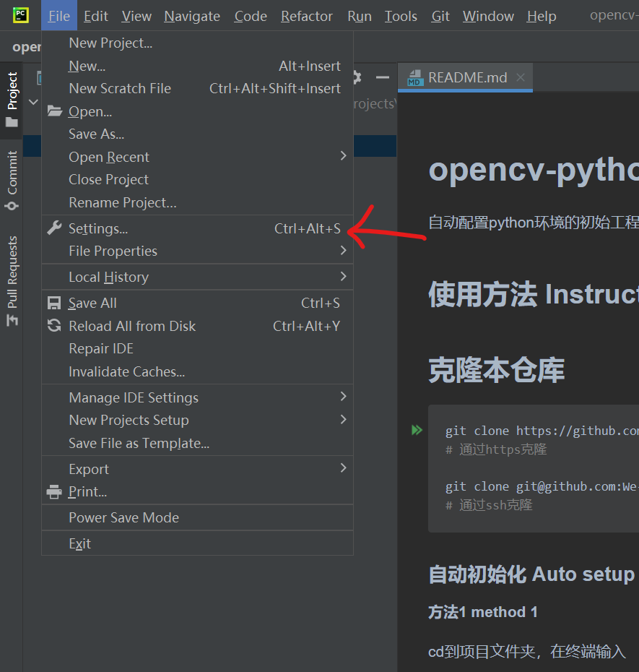639x672 pixels.
Task: Choose New Project from the File menu
Action: [110, 43]
